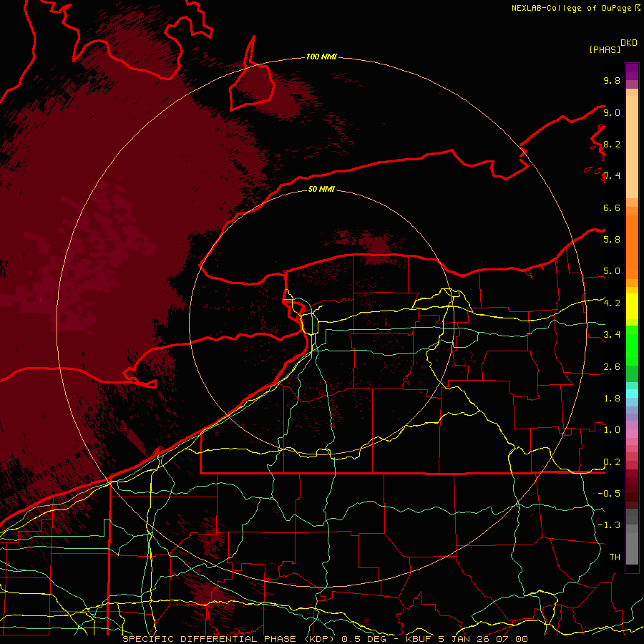Pick the cyan color band in the scale

tap(632, 393)
